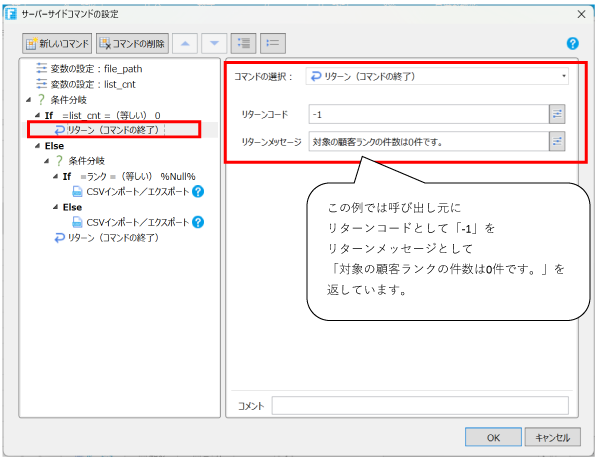The height and width of the screenshot is (462, 600).
Task: Click the 新しいコマンド button
Action: coord(57,43)
